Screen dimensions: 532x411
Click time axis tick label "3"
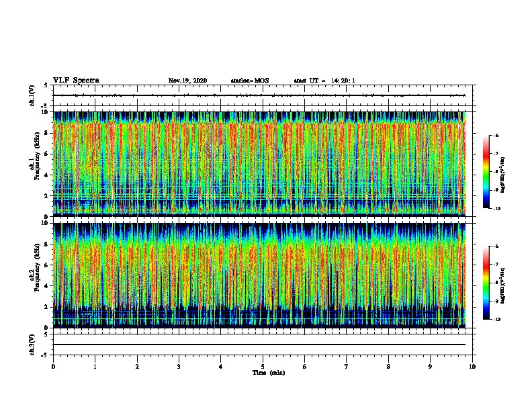coord(179,367)
